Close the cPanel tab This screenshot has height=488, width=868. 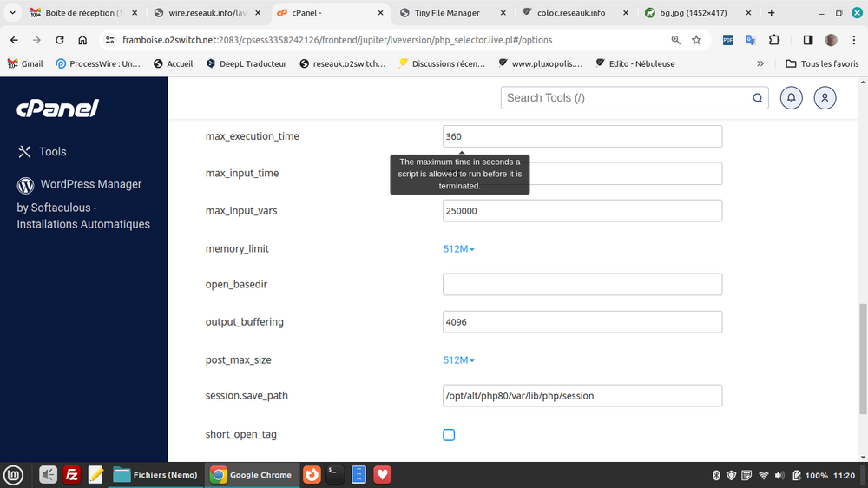[x=380, y=13]
